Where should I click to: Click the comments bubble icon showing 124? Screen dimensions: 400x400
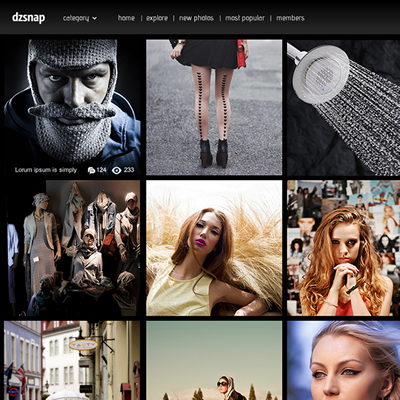91,170
